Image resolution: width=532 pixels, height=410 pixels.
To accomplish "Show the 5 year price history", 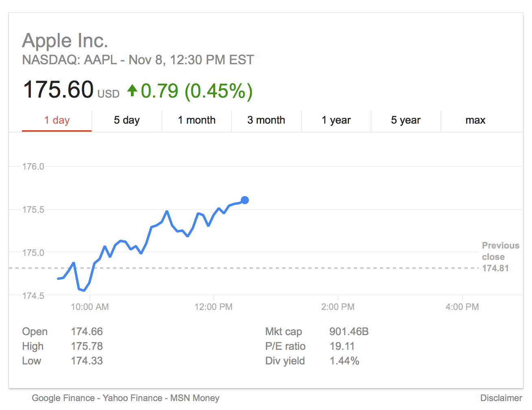I will click(x=406, y=120).
